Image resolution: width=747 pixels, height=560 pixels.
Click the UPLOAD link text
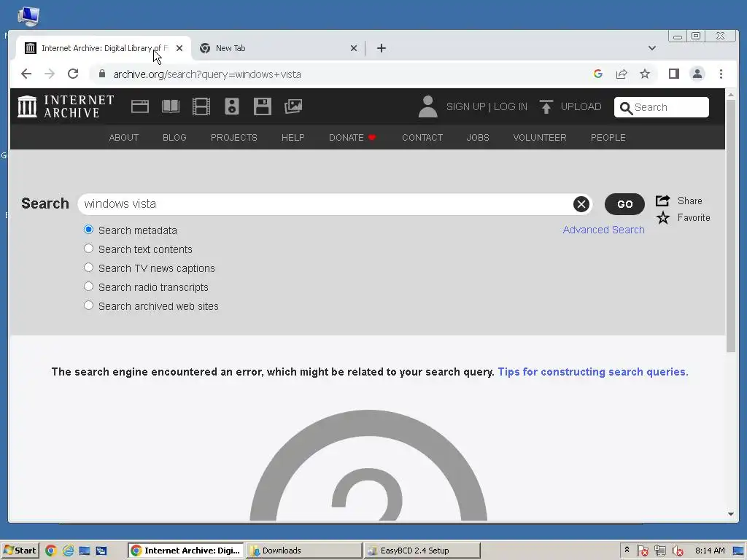(x=581, y=106)
